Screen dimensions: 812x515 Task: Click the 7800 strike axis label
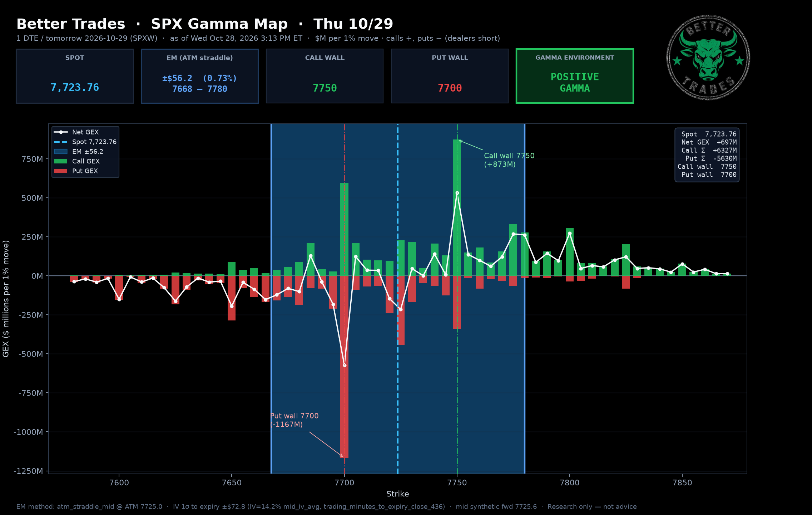pyautogui.click(x=570, y=483)
